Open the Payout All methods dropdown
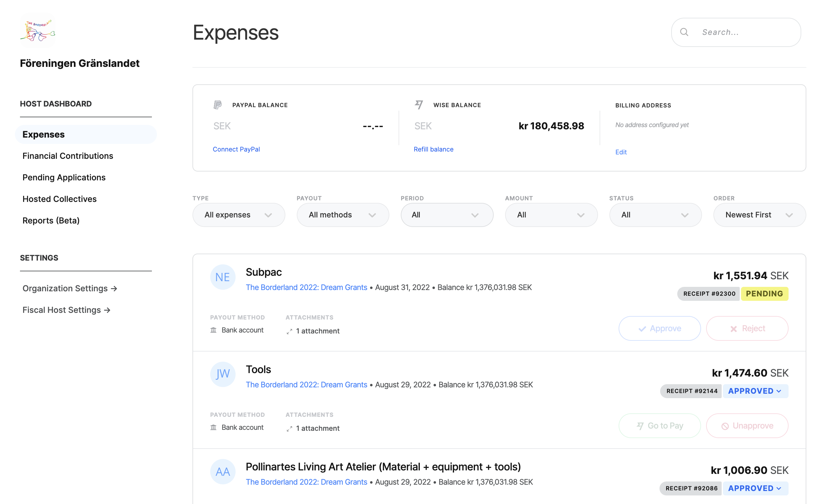 (x=342, y=215)
